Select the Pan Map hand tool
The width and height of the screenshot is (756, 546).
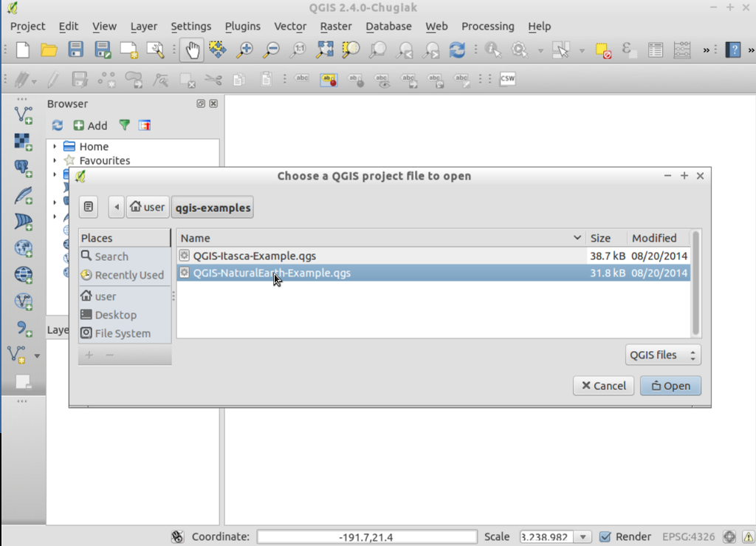[x=192, y=50]
